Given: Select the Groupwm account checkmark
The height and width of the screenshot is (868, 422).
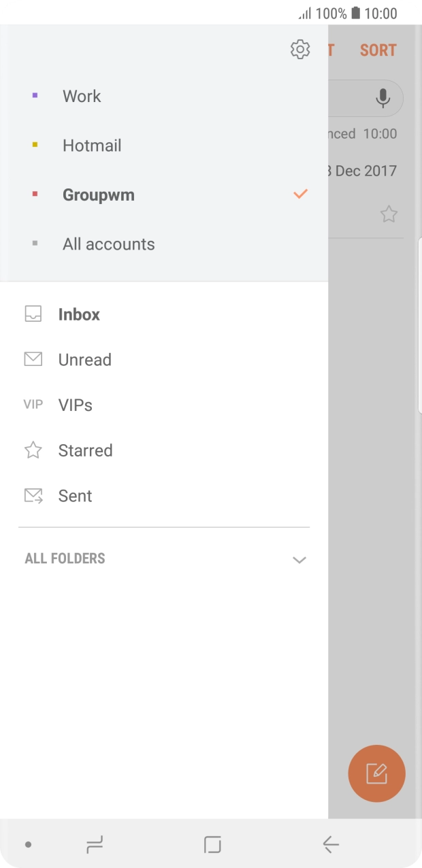Looking at the screenshot, I should (299, 194).
